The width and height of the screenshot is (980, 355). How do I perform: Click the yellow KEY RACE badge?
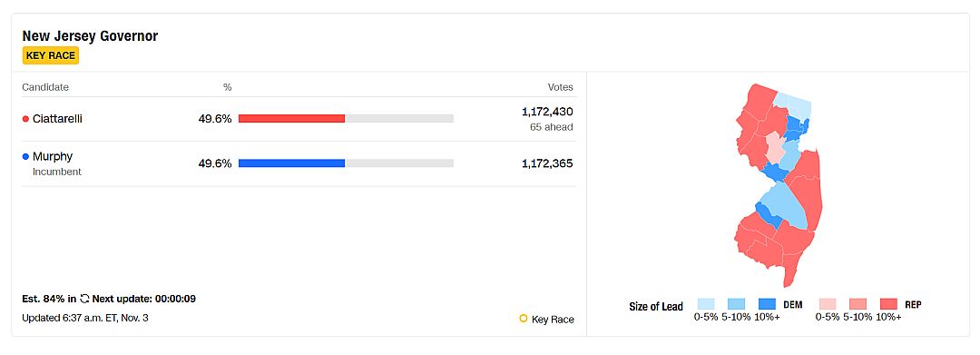[51, 55]
